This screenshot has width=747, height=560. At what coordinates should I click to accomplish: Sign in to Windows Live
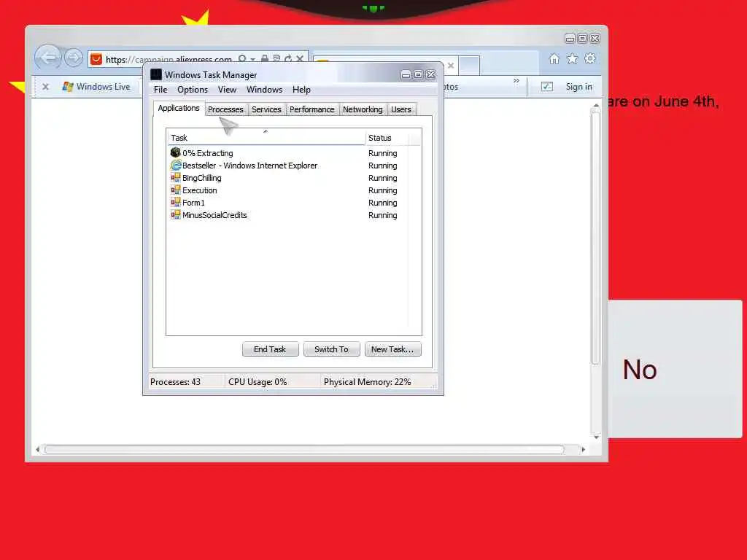click(x=578, y=87)
